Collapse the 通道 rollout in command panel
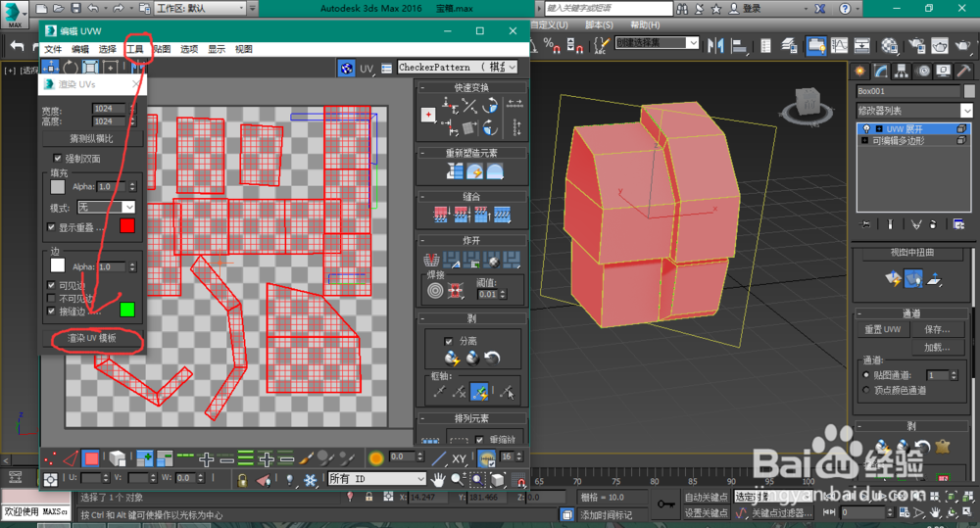This screenshot has height=528, width=980. tap(911, 313)
